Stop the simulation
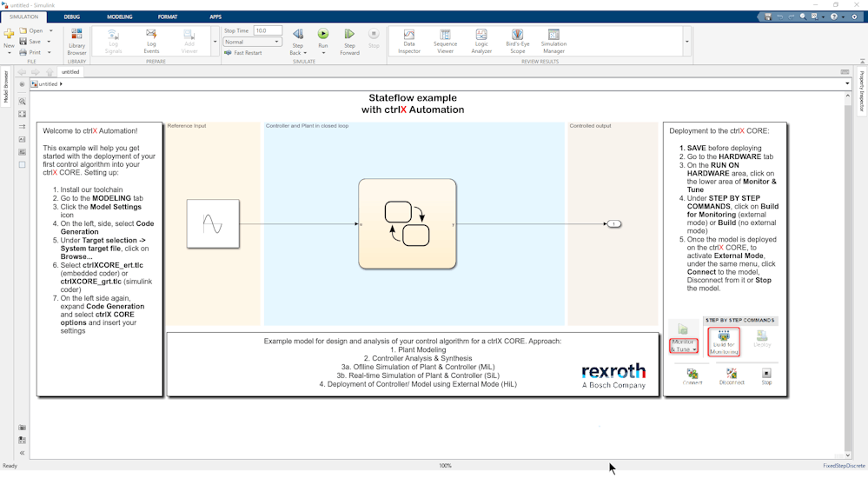Image resolution: width=868 pixels, height=478 pixels. pyautogui.click(x=374, y=39)
